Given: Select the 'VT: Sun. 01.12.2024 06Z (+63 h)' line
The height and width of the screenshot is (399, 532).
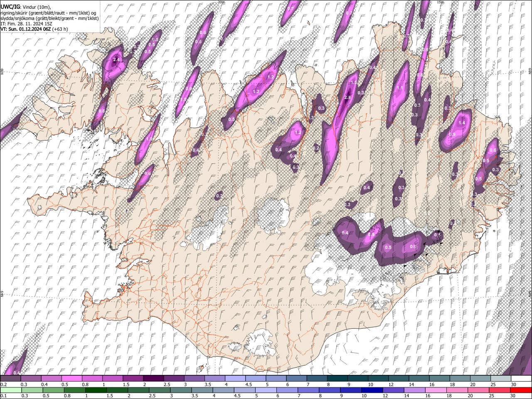Looking at the screenshot, I should click(34, 29).
